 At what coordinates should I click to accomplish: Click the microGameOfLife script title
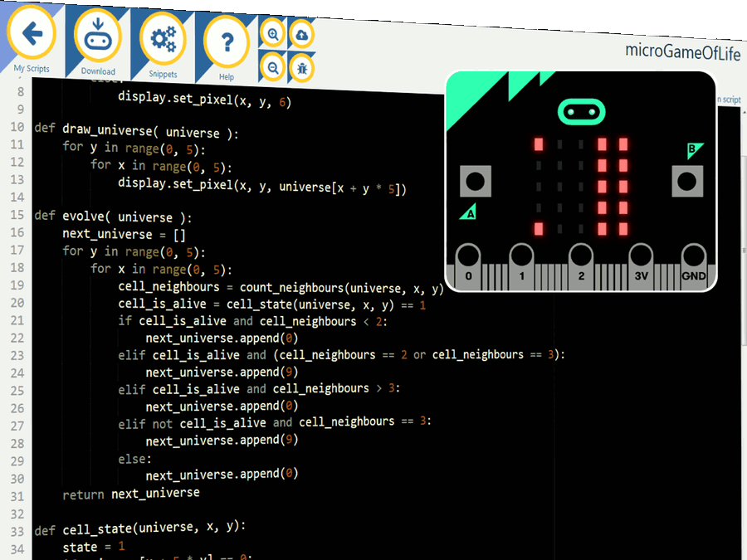tap(683, 52)
